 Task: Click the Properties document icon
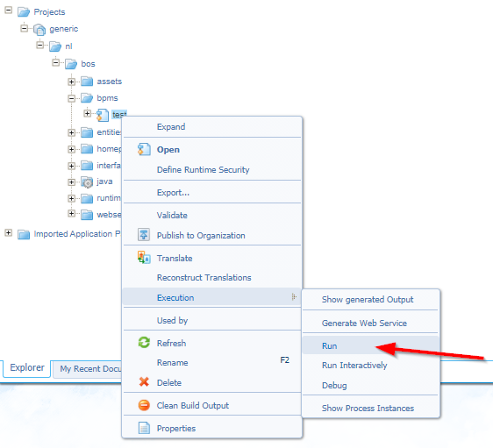click(x=144, y=428)
